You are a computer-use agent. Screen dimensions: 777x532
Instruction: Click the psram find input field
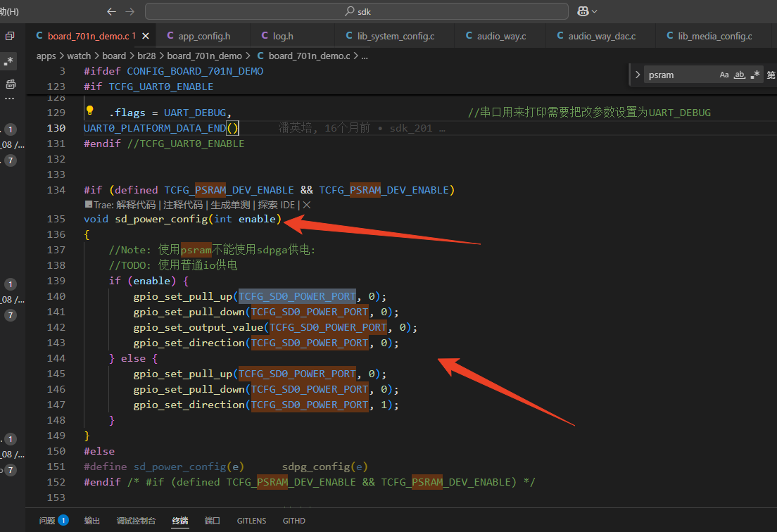pos(681,75)
